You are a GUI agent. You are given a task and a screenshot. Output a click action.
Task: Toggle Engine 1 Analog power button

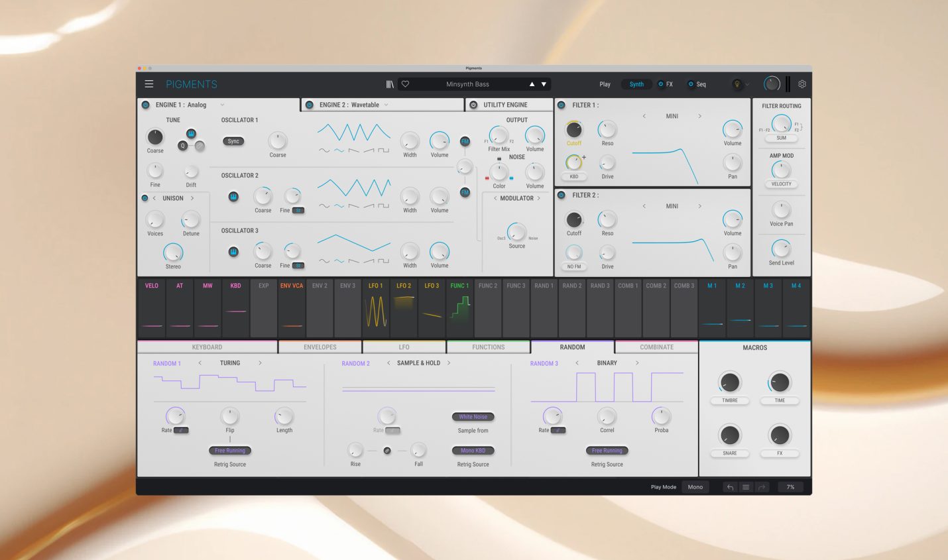(x=146, y=105)
